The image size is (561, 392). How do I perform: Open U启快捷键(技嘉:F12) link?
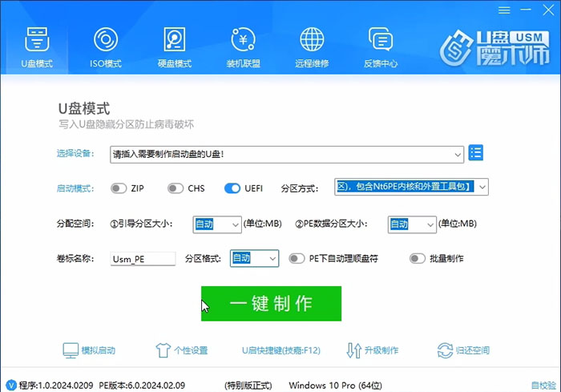click(281, 350)
